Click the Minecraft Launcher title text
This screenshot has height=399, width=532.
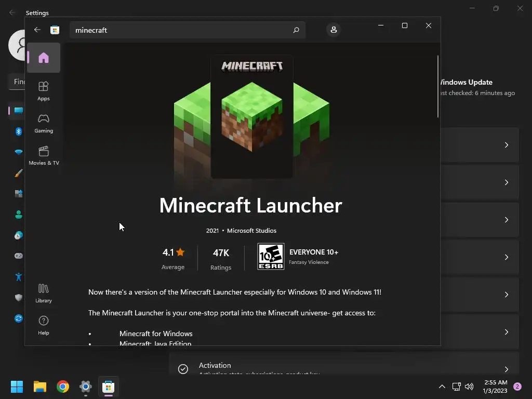(x=251, y=206)
